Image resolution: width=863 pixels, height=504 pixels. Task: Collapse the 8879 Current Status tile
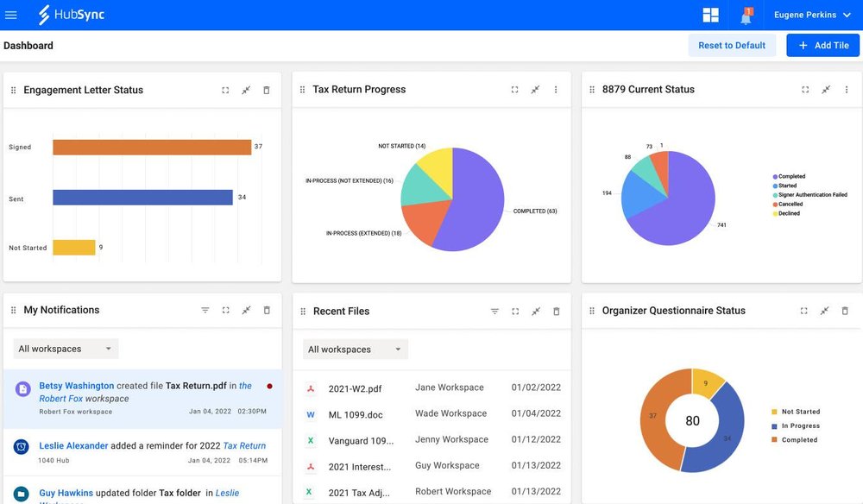[x=826, y=89]
